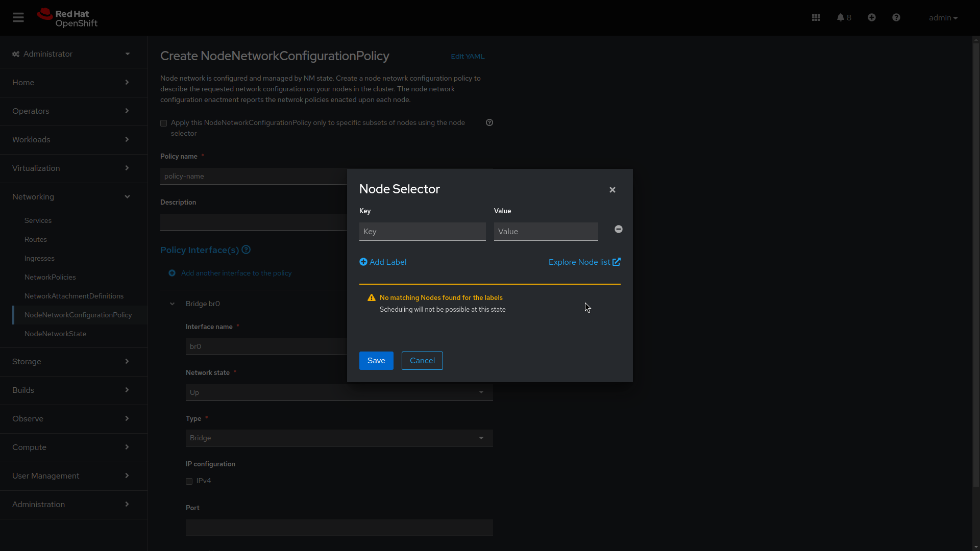Open the help question mark icon
Viewport: 980px width, 551px height.
pyautogui.click(x=896, y=17)
